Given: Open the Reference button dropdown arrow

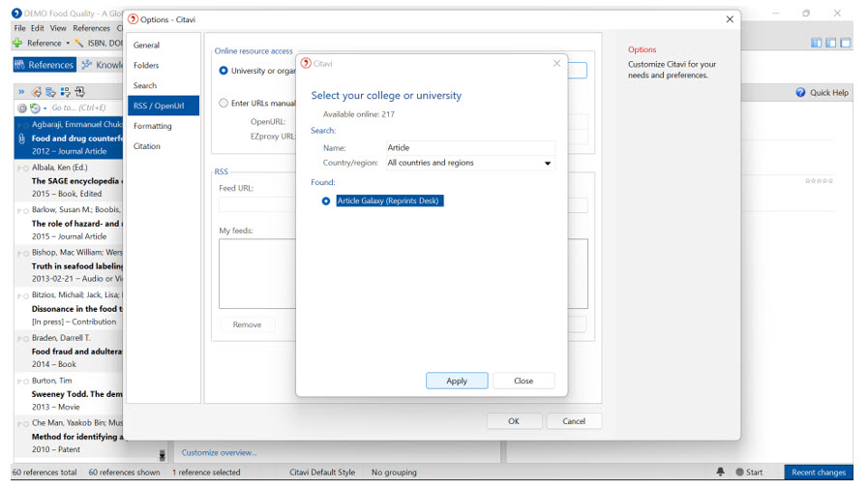Looking at the screenshot, I should point(68,44).
